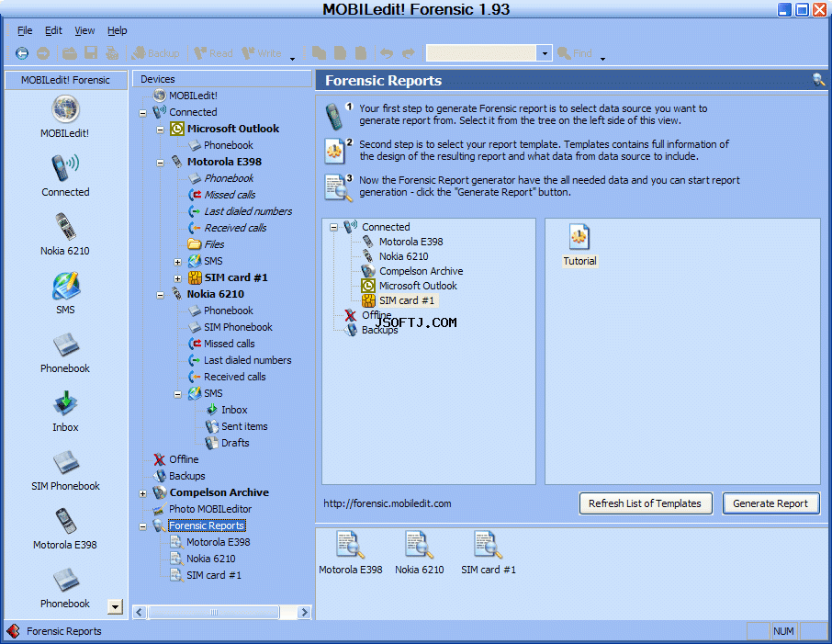Collapse SMS under Nokia 6210
This screenshot has height=644, width=832.
[178, 394]
